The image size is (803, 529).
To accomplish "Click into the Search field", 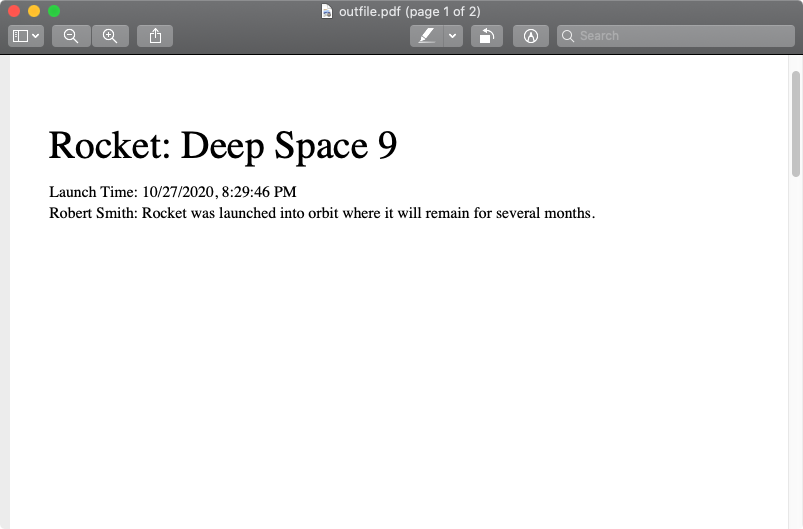I will (x=675, y=36).
